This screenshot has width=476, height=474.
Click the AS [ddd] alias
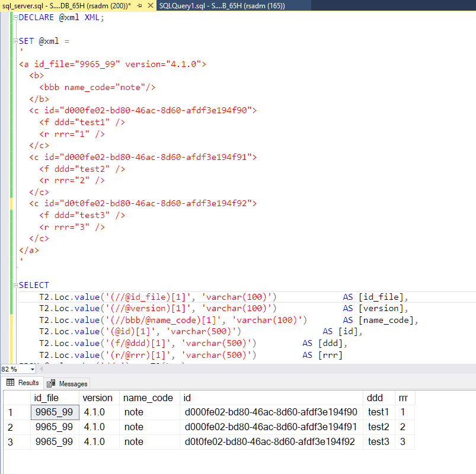pos(324,344)
